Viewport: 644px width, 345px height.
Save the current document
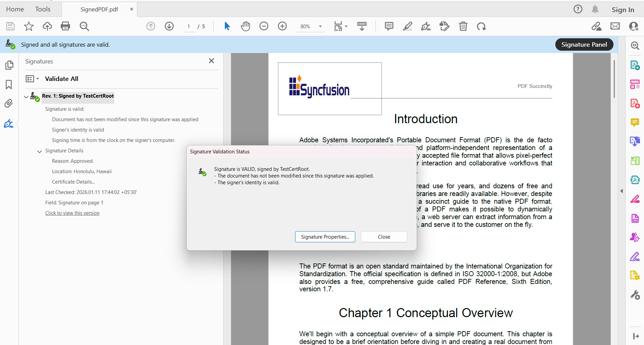(x=10, y=26)
